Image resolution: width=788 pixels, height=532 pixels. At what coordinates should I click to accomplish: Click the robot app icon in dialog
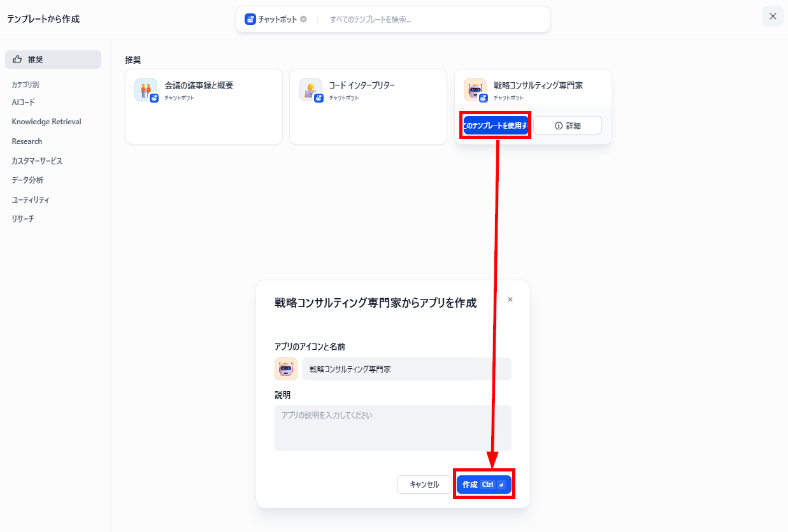pyautogui.click(x=285, y=369)
